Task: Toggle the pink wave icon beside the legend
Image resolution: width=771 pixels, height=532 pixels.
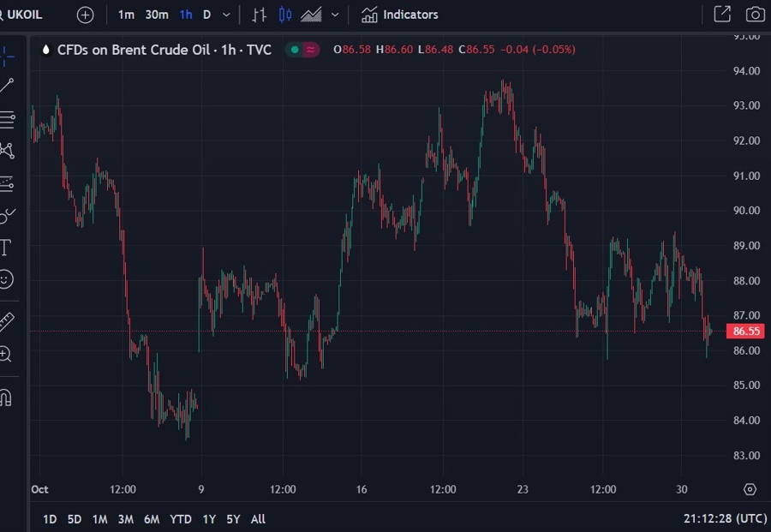Action: point(310,50)
